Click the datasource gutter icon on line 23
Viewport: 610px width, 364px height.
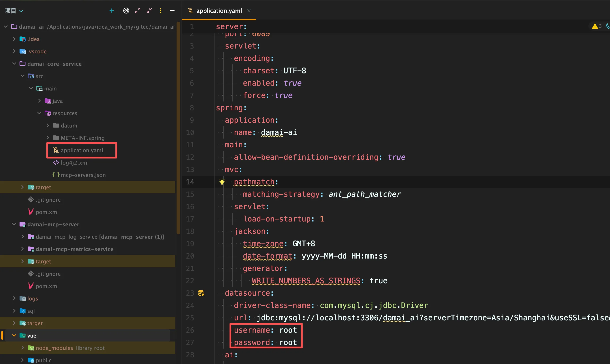(x=201, y=293)
